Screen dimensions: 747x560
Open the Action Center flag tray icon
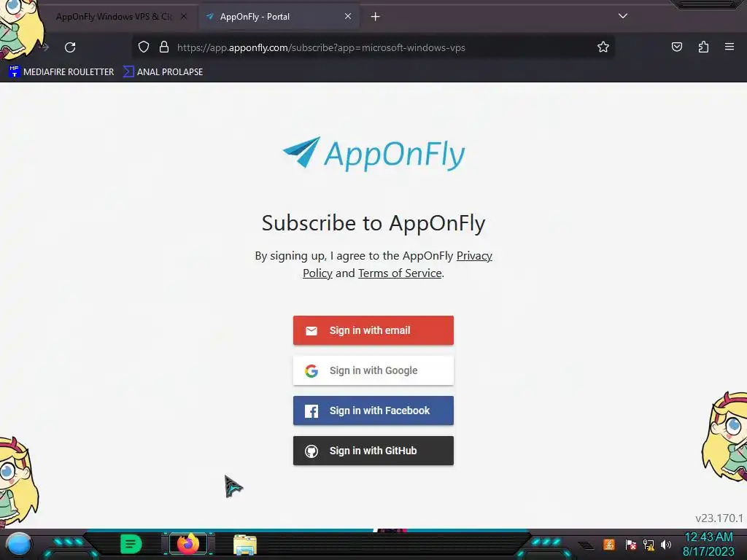point(630,544)
